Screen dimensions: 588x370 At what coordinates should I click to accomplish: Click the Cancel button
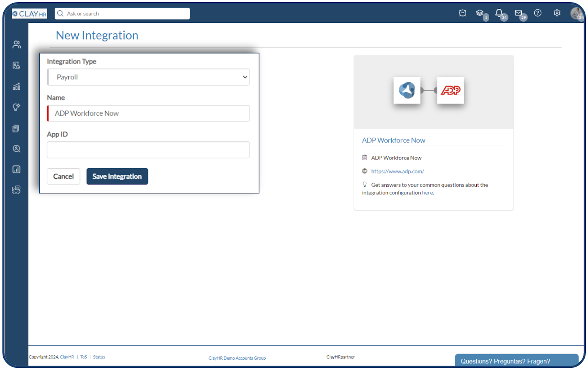(x=63, y=176)
